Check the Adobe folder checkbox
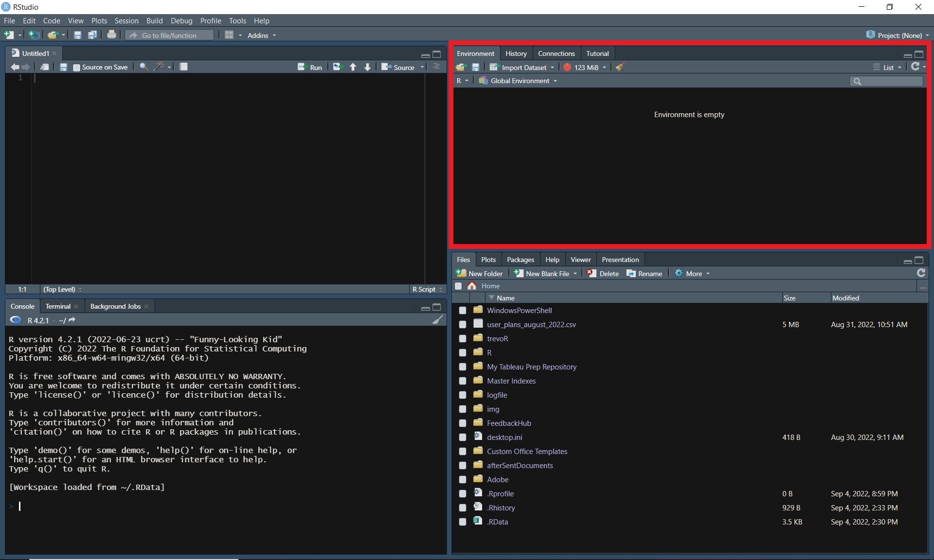The width and height of the screenshot is (934, 560). [x=463, y=479]
